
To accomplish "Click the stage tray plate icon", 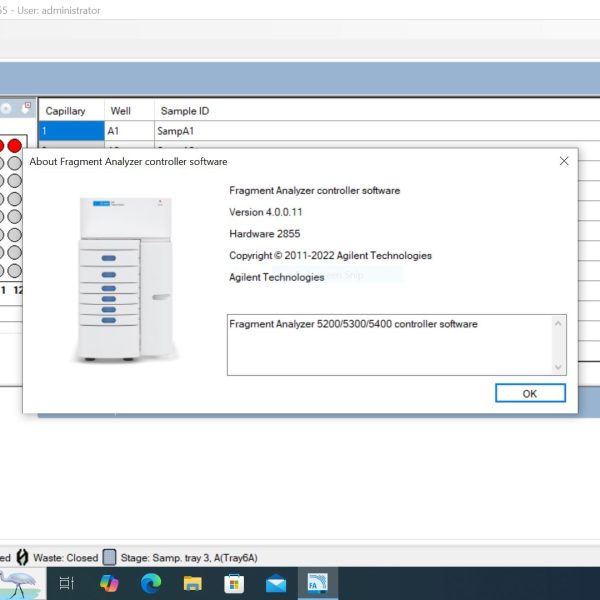I will pos(109,558).
